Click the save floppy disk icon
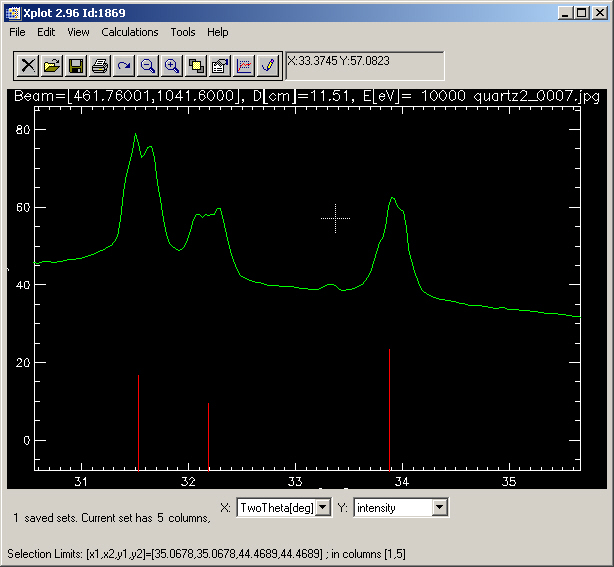 [x=76, y=66]
